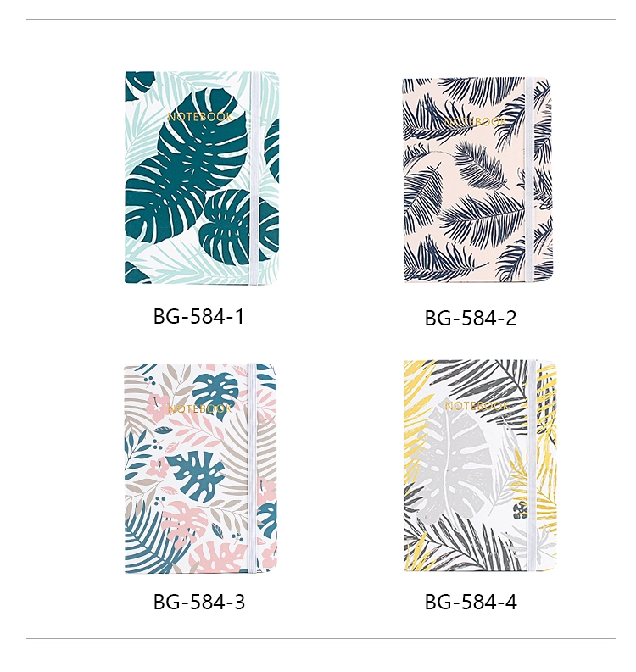Click the pink hibiscus flower on BG-584-3 cover

pyautogui.click(x=159, y=466)
